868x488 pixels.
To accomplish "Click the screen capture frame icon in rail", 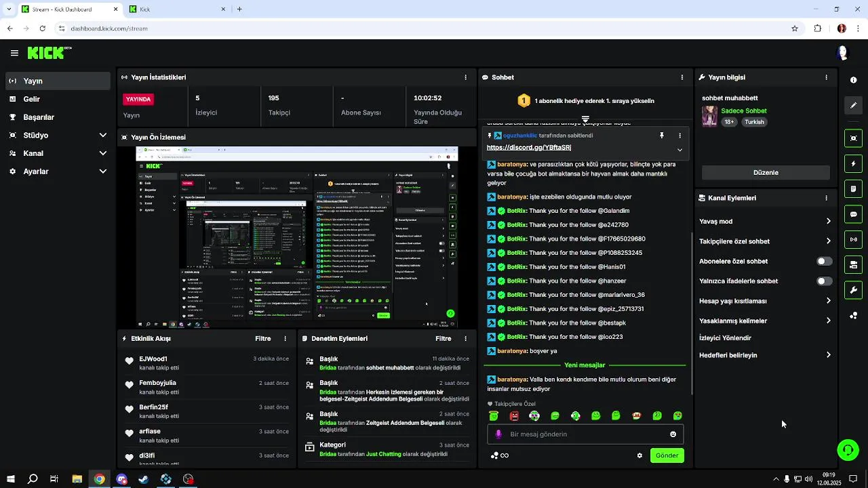I will pos(853,138).
